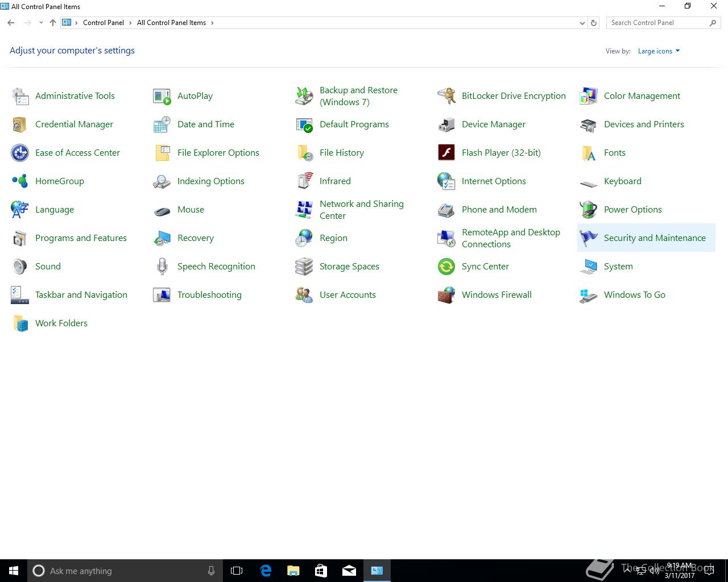Expand the View by Large icons dropdown
Image resolution: width=728 pixels, height=582 pixels.
click(659, 51)
